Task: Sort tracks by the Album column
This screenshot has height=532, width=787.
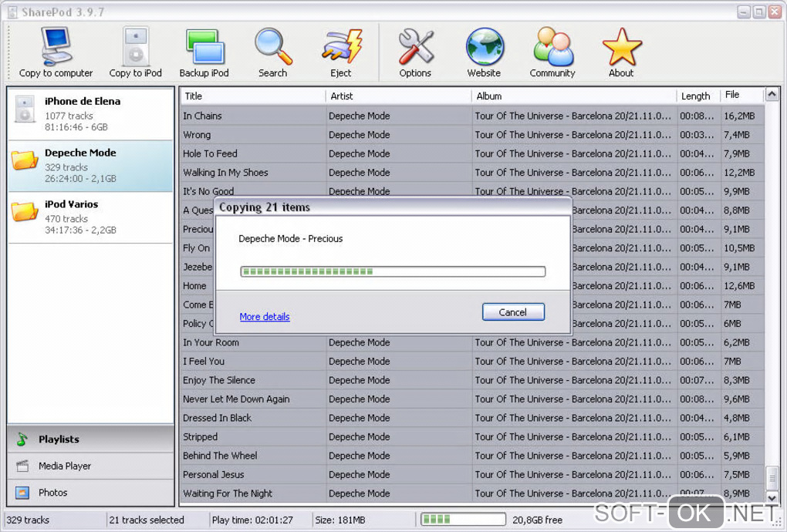Action: point(574,96)
